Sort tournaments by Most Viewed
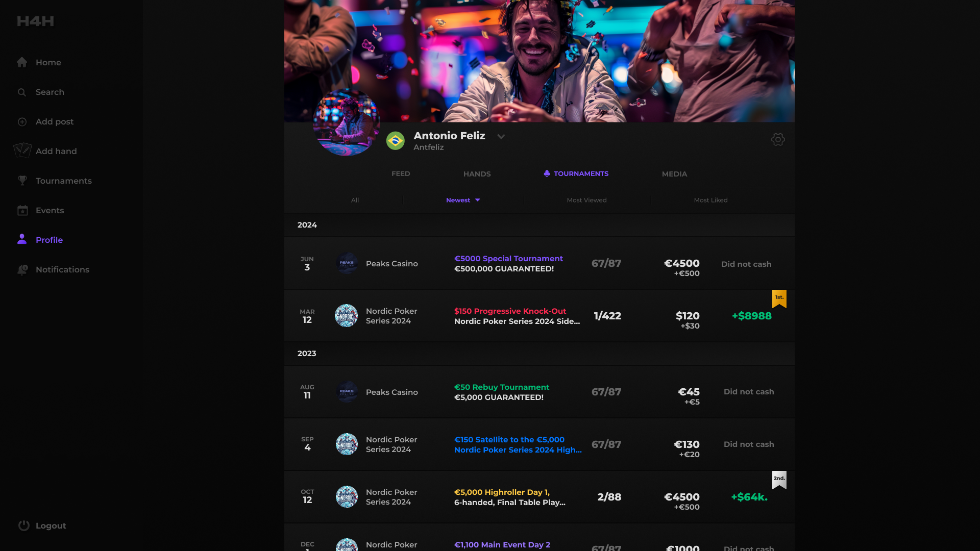980x551 pixels. 586,200
